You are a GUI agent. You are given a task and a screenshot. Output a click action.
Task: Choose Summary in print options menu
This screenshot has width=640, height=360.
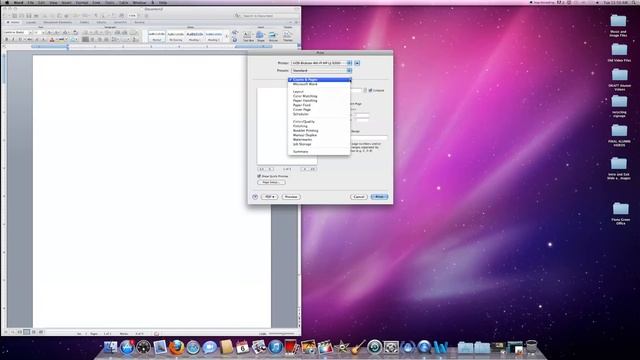coord(319,152)
